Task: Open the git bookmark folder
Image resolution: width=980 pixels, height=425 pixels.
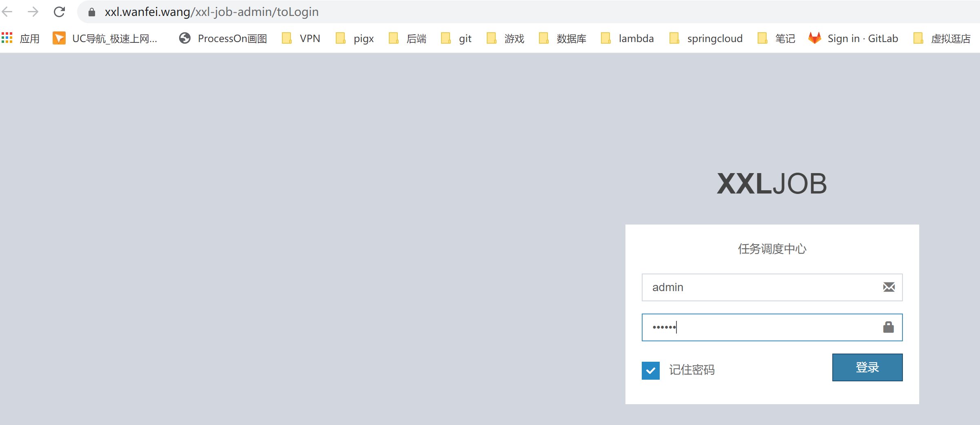Action: (x=456, y=38)
